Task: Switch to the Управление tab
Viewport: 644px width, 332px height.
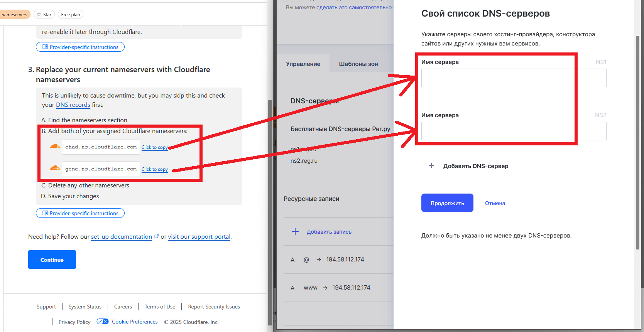Action: 303,64
